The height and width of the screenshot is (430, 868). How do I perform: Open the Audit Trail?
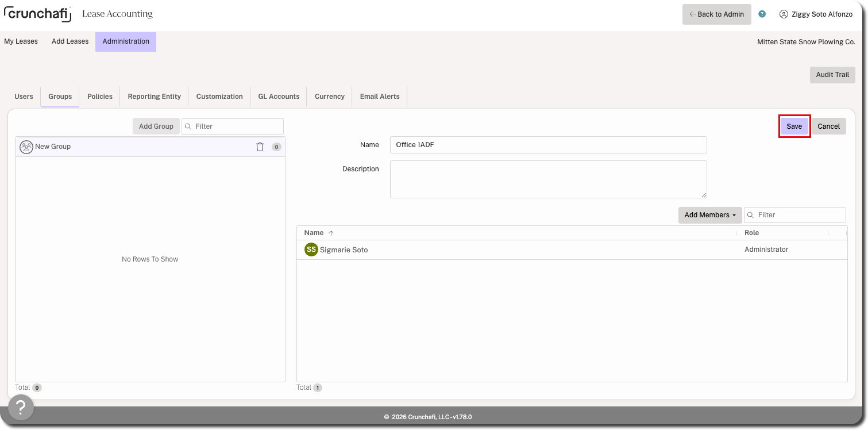coord(832,75)
